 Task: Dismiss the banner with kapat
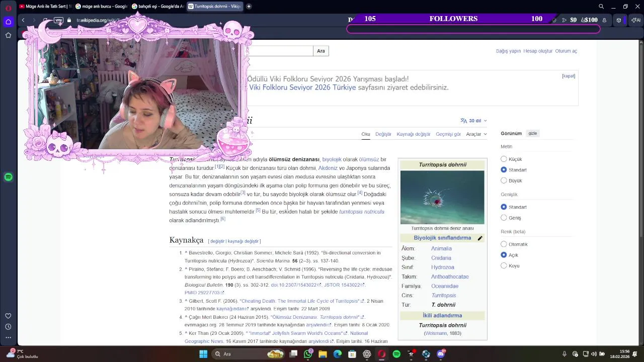(569, 76)
